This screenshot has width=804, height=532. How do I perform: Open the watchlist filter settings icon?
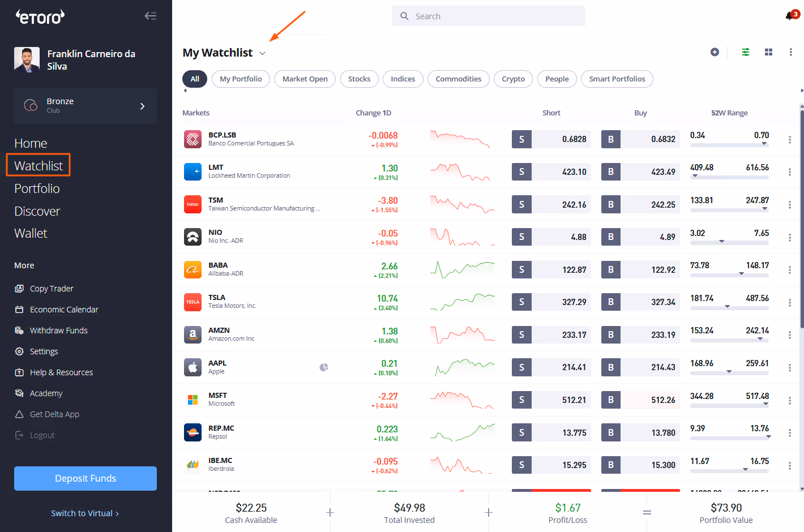click(746, 52)
